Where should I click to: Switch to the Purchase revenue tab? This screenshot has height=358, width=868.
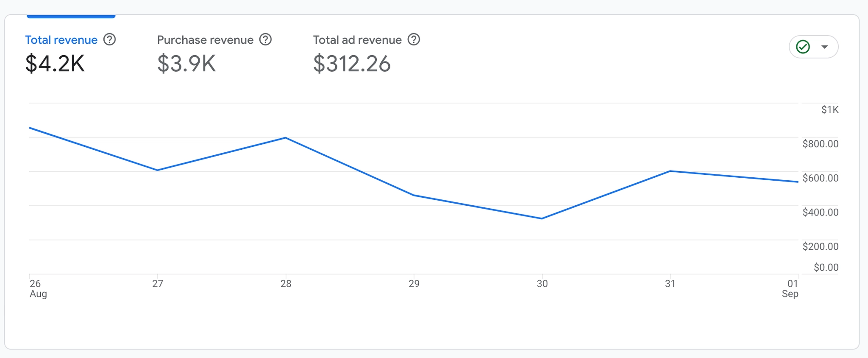205,40
